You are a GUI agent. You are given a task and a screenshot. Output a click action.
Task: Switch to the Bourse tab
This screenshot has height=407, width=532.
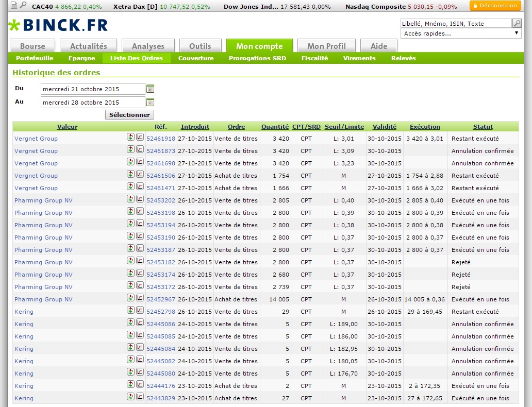point(32,46)
